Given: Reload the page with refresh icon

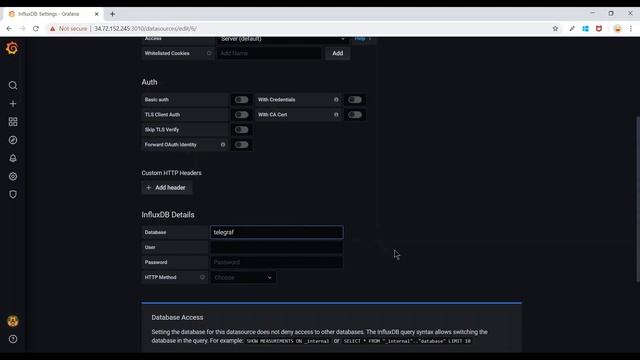Looking at the screenshot, I should pos(36,29).
